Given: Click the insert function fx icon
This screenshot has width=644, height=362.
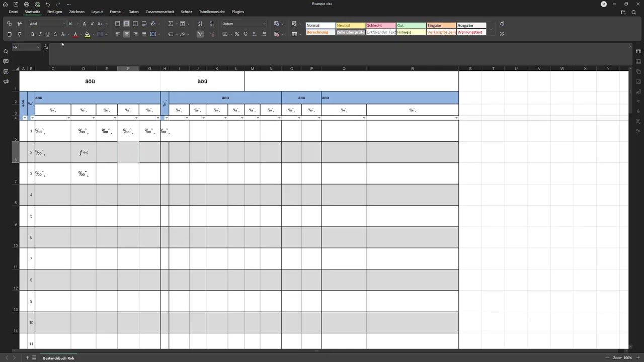Looking at the screenshot, I should click(46, 47).
